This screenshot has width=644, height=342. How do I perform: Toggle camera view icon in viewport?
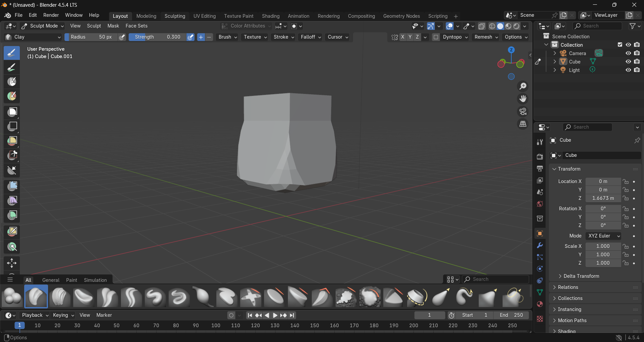(523, 112)
